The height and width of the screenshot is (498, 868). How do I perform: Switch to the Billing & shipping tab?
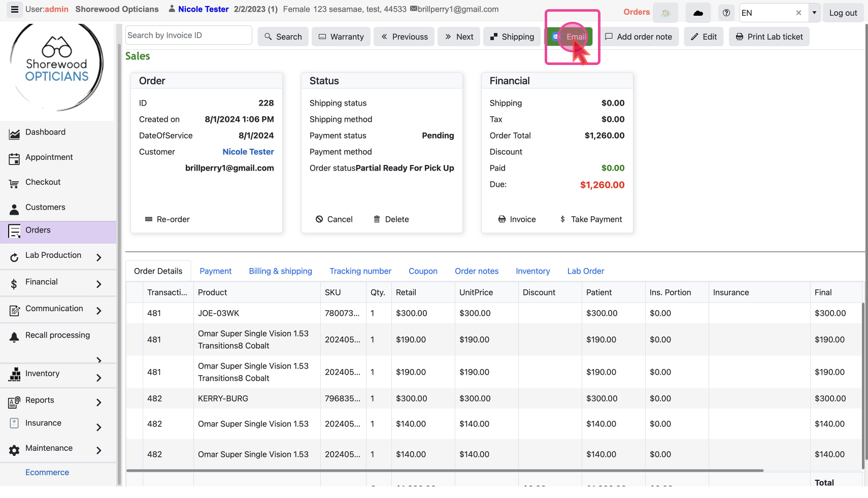click(x=280, y=271)
